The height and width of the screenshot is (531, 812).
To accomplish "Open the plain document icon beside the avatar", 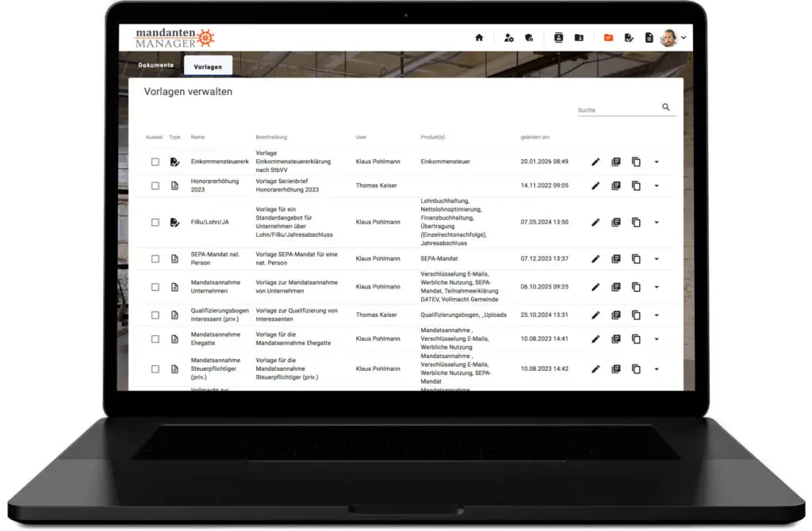I will [x=649, y=37].
